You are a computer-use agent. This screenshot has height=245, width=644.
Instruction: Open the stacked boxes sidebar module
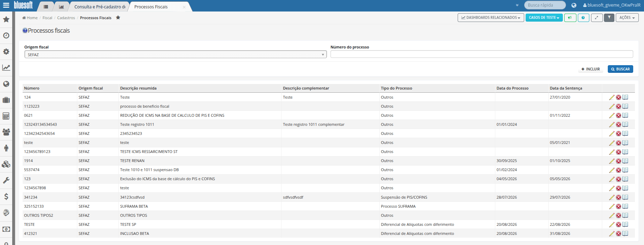coord(6,164)
